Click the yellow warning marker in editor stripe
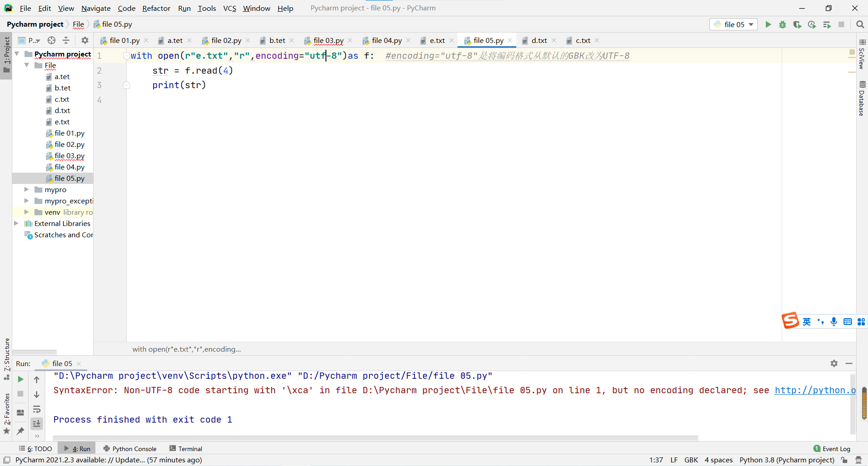868x466 pixels. pos(852,53)
